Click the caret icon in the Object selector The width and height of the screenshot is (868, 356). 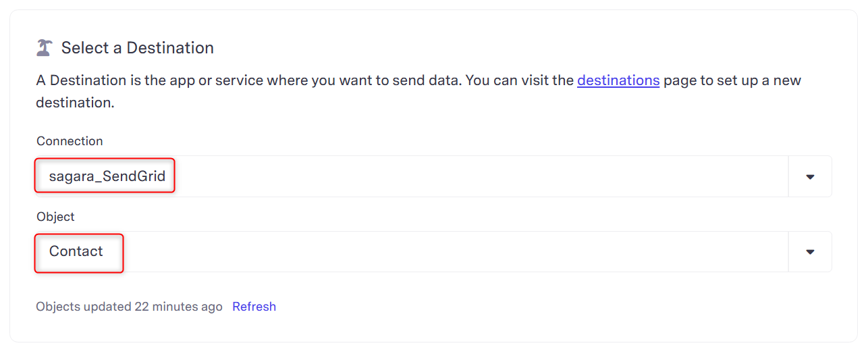[810, 252]
